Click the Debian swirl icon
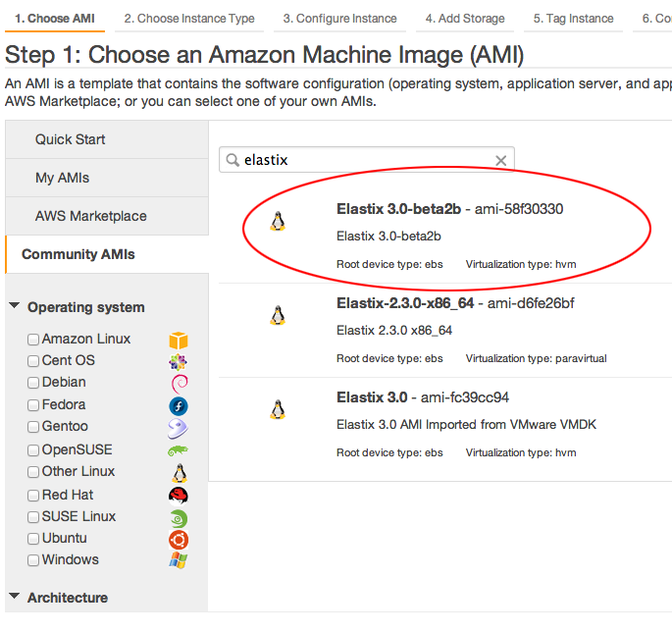This screenshot has width=672, height=633. click(x=180, y=384)
